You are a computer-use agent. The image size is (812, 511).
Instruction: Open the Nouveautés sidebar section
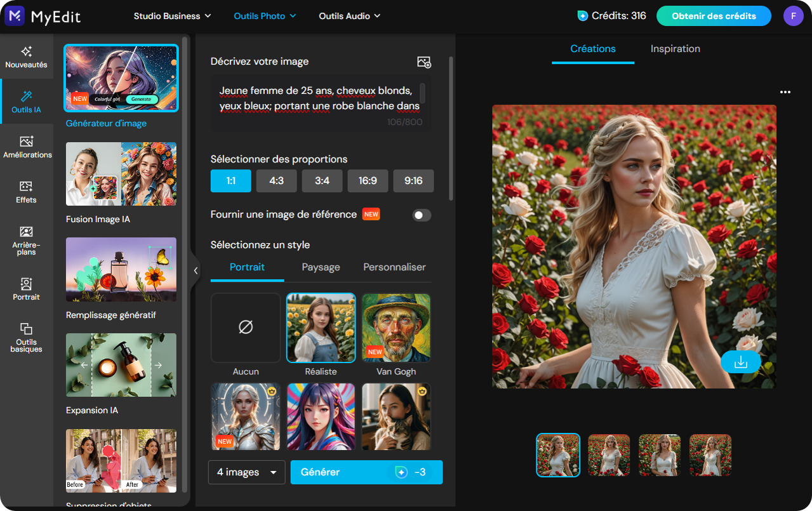(x=27, y=56)
